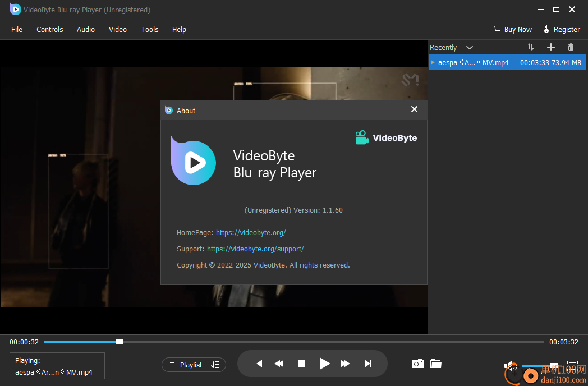The width and height of the screenshot is (588, 386).
Task: Rewind the video playback
Action: click(279, 364)
